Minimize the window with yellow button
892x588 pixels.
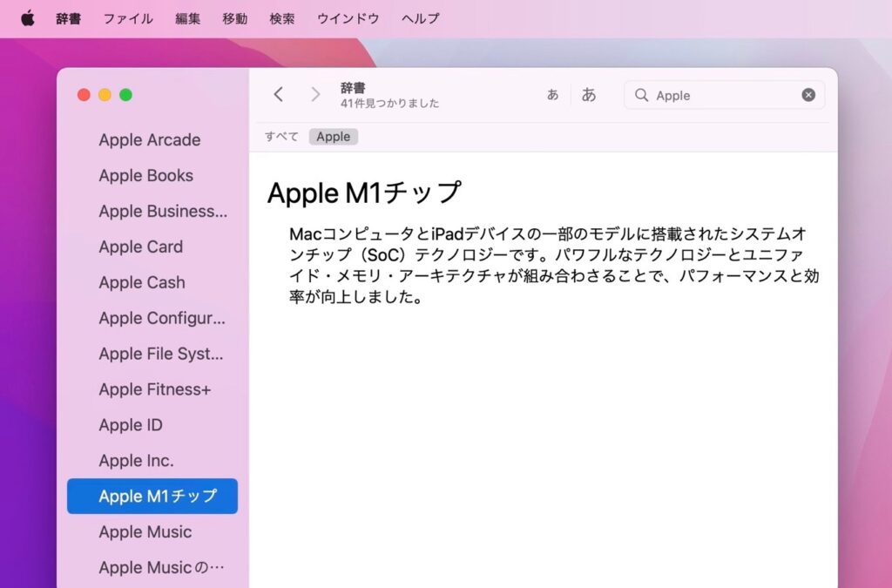coord(105,95)
